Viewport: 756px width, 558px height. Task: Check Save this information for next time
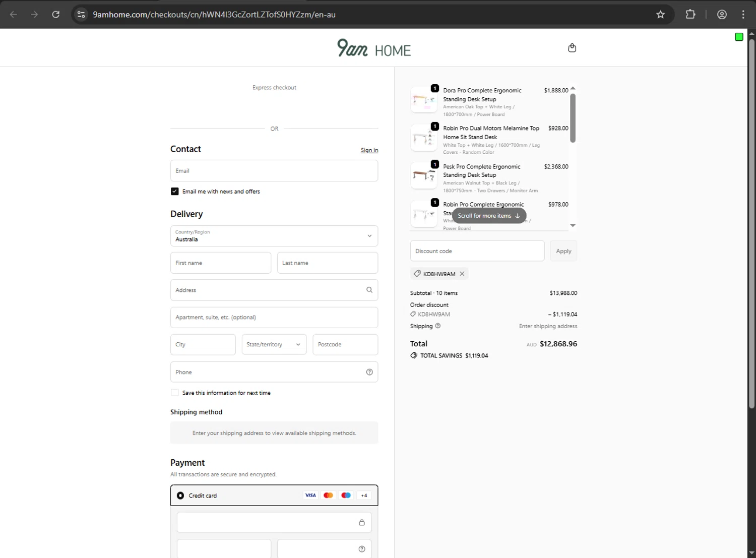point(175,393)
